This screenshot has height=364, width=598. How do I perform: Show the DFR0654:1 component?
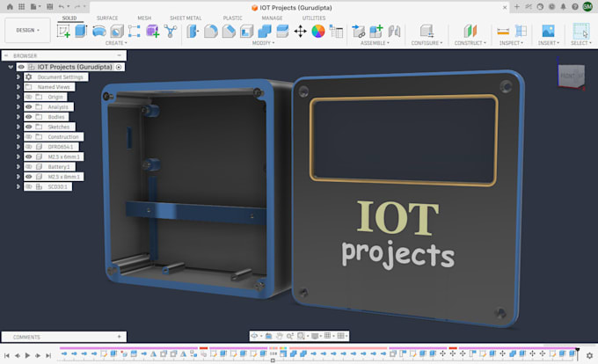[29, 146]
